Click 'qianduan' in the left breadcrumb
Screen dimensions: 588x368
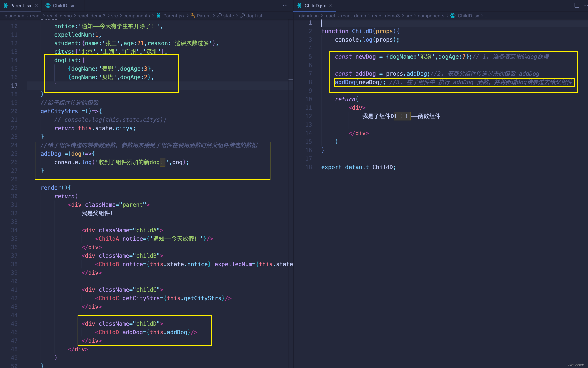(x=14, y=16)
